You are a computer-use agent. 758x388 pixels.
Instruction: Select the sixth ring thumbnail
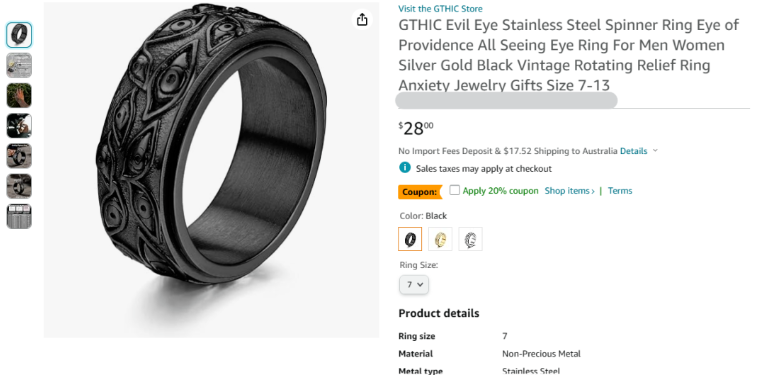19,186
